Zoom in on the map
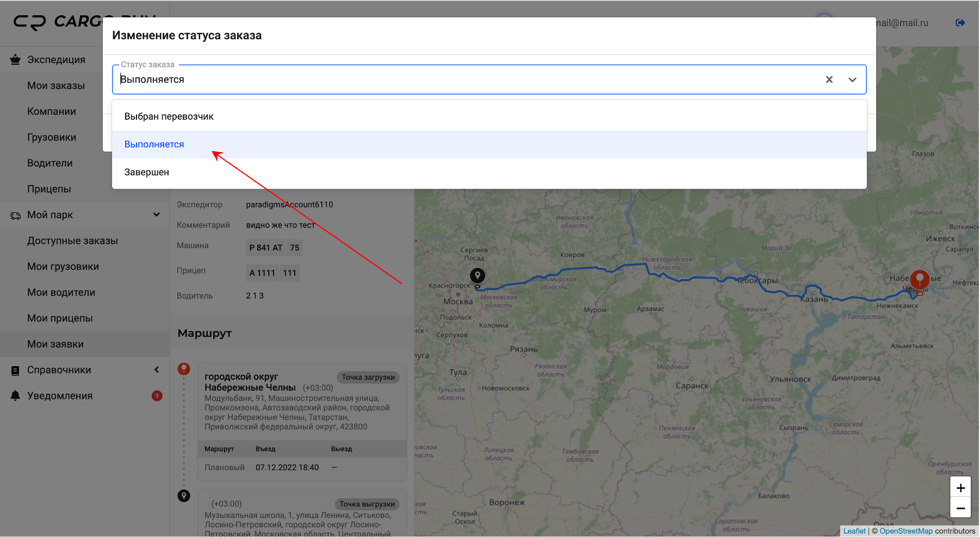980x537 pixels. (960, 488)
